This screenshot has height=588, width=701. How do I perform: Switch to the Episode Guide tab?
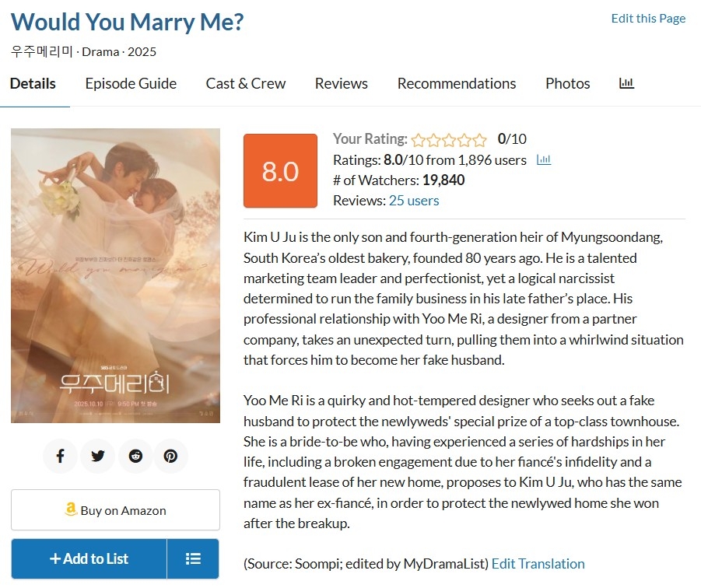131,83
